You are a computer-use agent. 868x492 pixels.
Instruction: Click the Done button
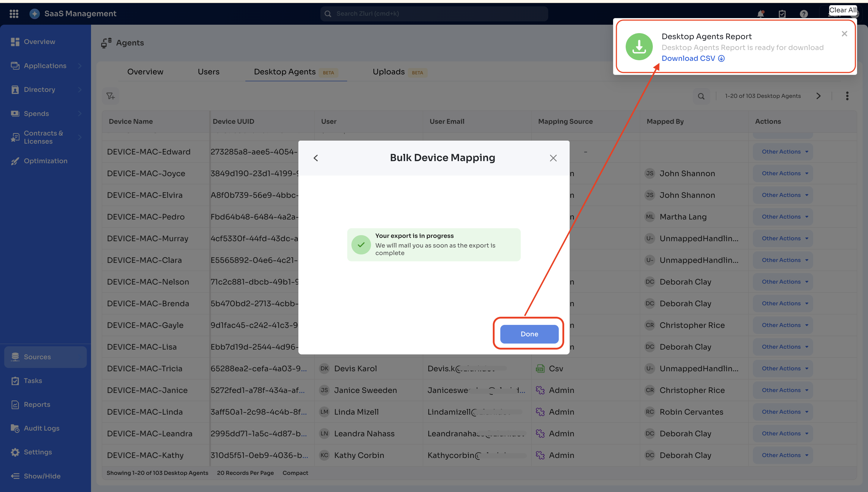pyautogui.click(x=529, y=334)
